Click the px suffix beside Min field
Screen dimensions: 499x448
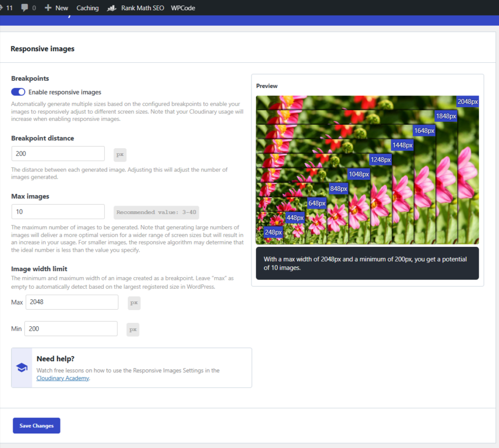click(133, 329)
